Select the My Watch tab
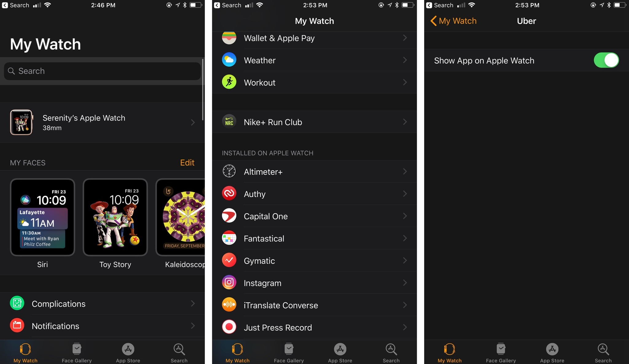This screenshot has height=364, width=629. click(25, 352)
